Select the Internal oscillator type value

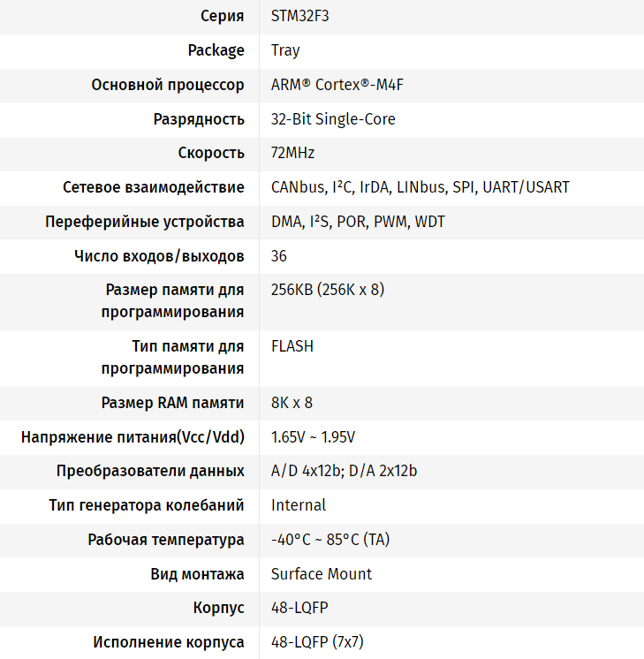[x=299, y=505]
